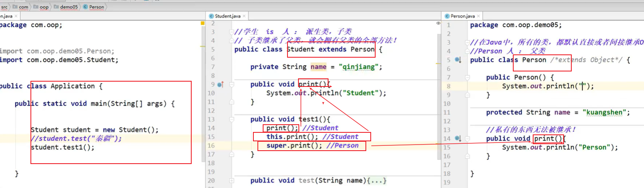This screenshot has height=188, width=644.
Task: Open the com folder breadcrumb
Action: click(21, 7)
